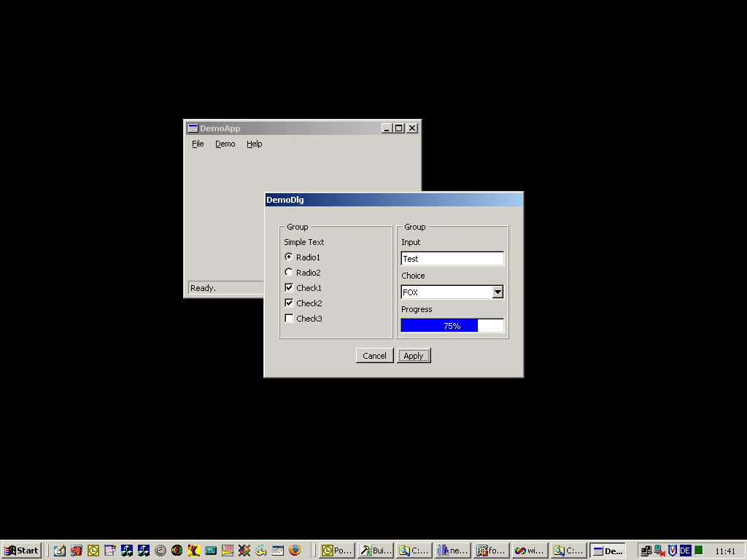Uncheck the Check2 checkbox
747x560 pixels.
[289, 303]
